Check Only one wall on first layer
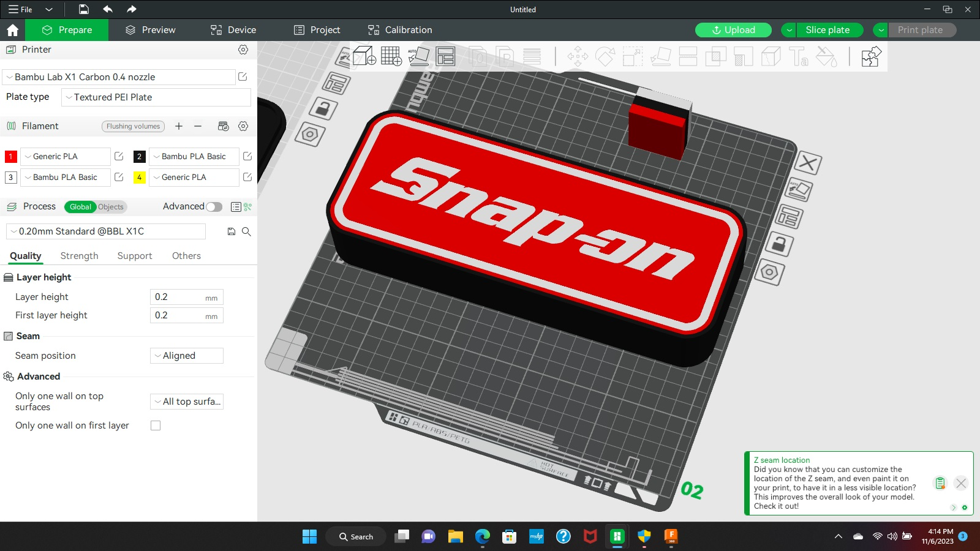Viewport: 980px width, 551px height. tap(156, 425)
